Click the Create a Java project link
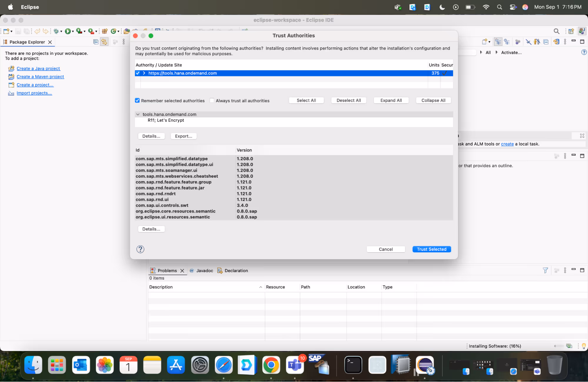 point(38,69)
